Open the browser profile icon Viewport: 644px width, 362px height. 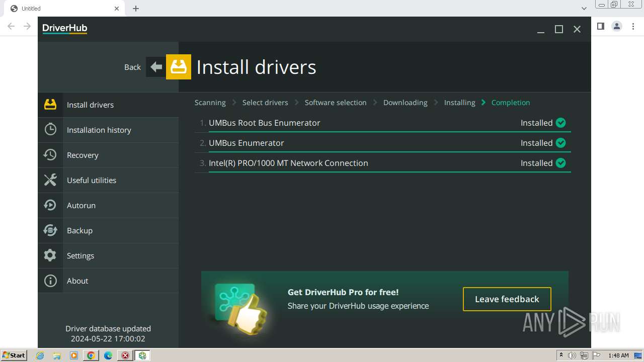pos(617,26)
